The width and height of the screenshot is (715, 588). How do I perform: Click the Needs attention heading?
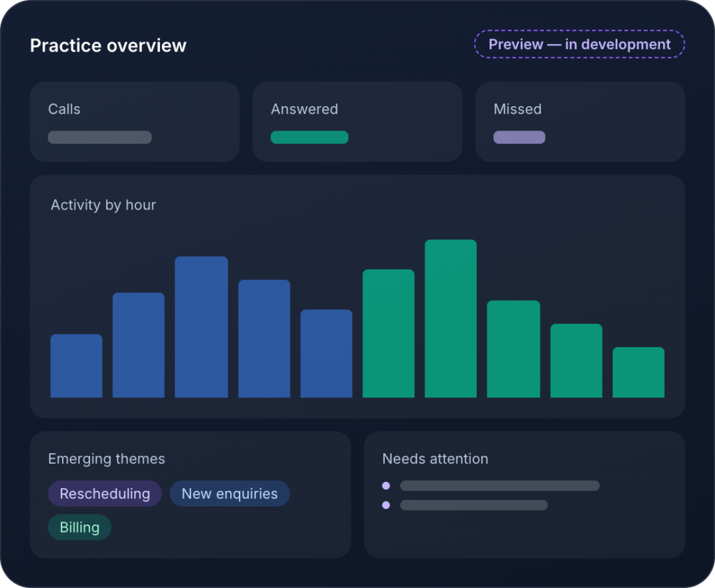tap(435, 458)
